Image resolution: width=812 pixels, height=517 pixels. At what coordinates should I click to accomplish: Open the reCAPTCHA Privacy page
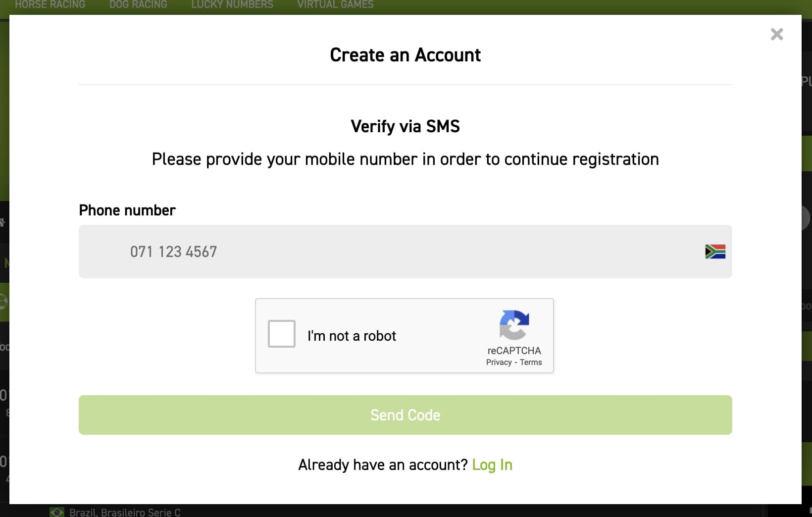point(497,362)
